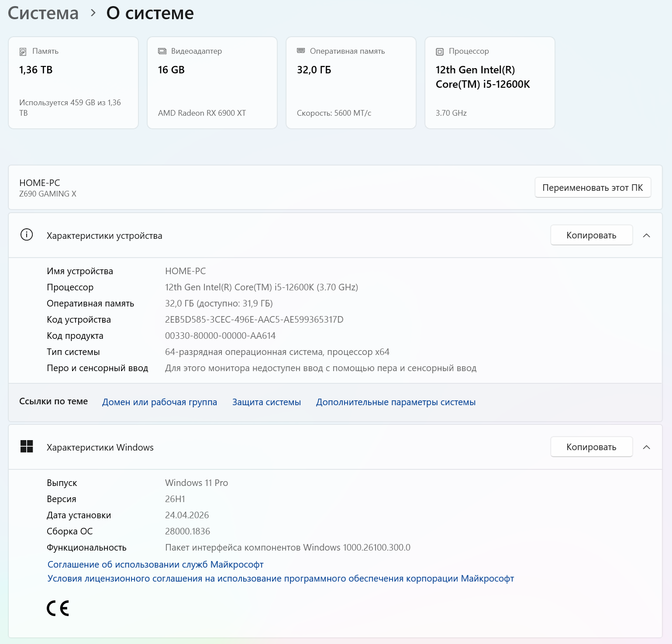
Task: Click the Оперативная память RAM icon
Action: click(301, 51)
